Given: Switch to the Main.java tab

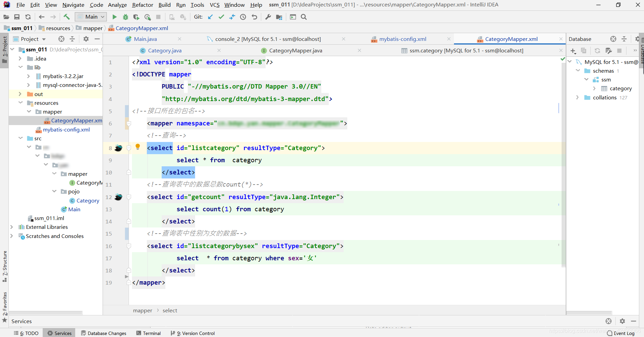Looking at the screenshot, I should click(145, 39).
